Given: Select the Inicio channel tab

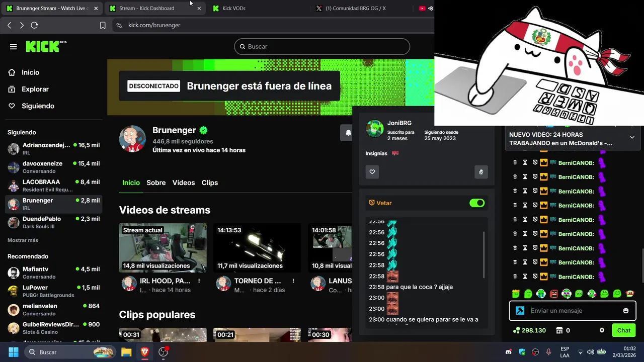Looking at the screenshot, I should (x=131, y=183).
